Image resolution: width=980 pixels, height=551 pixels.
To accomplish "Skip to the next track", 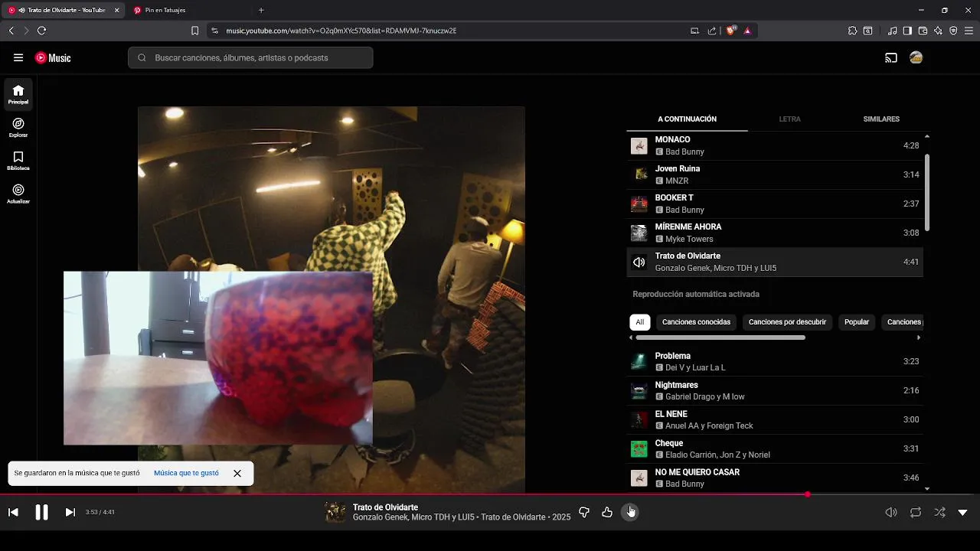I will point(70,512).
